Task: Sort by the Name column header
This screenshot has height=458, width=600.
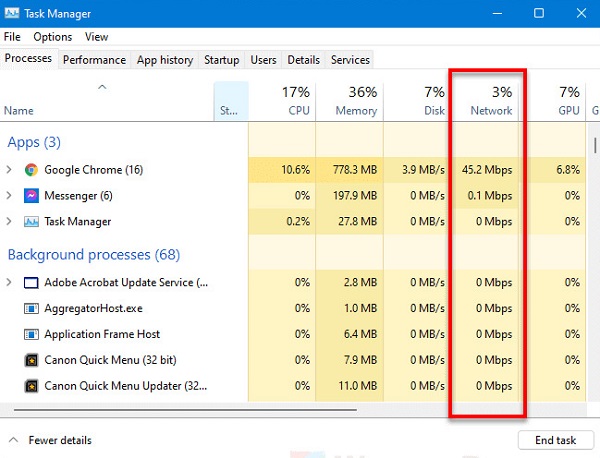Action: 106,101
